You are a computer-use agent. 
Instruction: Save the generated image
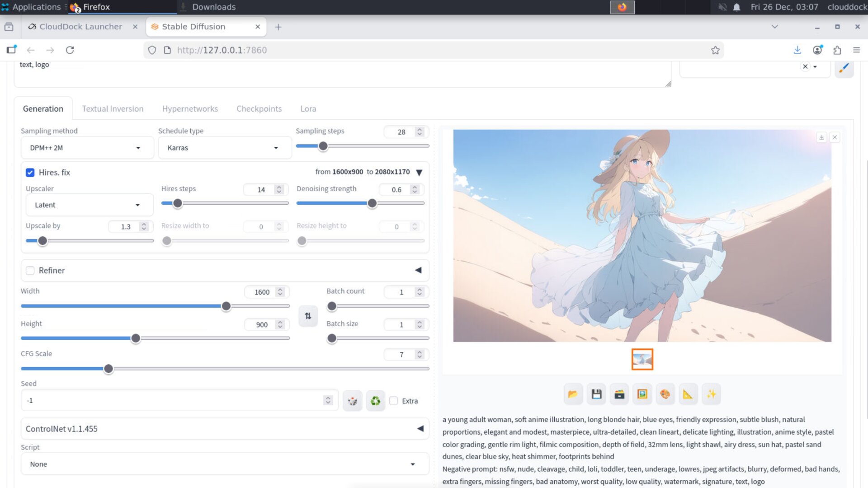pos(596,394)
